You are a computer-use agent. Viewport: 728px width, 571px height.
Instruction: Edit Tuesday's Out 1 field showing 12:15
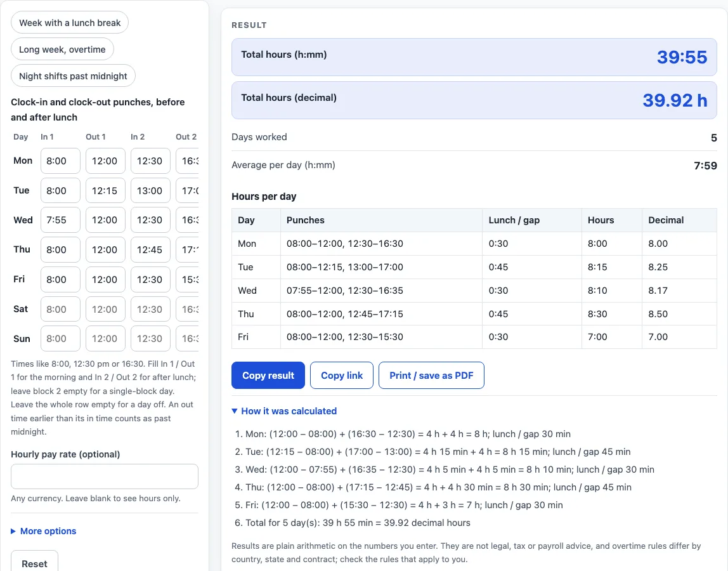point(105,190)
